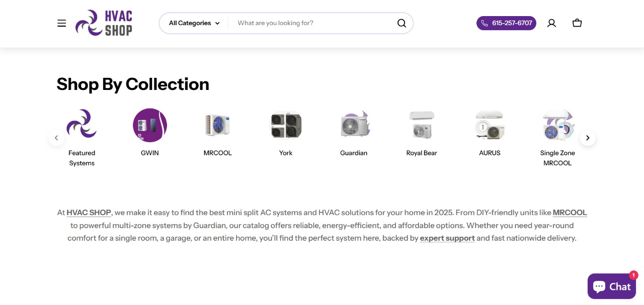Click the search magnifier icon

pos(401,23)
